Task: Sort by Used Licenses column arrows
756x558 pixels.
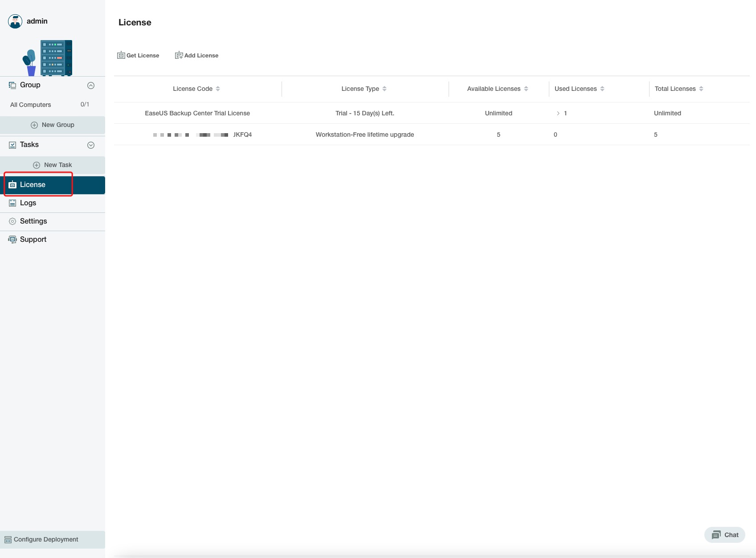Action: (x=602, y=89)
